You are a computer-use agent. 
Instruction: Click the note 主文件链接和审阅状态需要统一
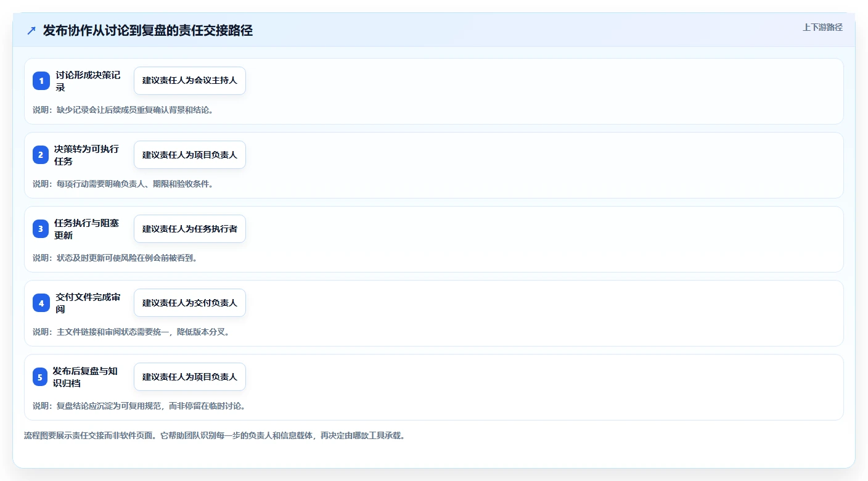(x=131, y=332)
